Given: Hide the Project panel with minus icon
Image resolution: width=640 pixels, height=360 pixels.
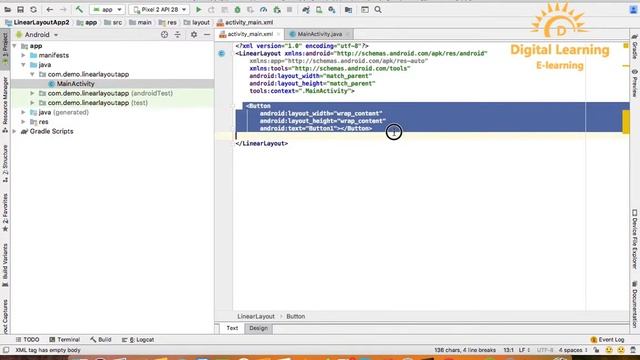Looking at the screenshot, I should tap(207, 35).
